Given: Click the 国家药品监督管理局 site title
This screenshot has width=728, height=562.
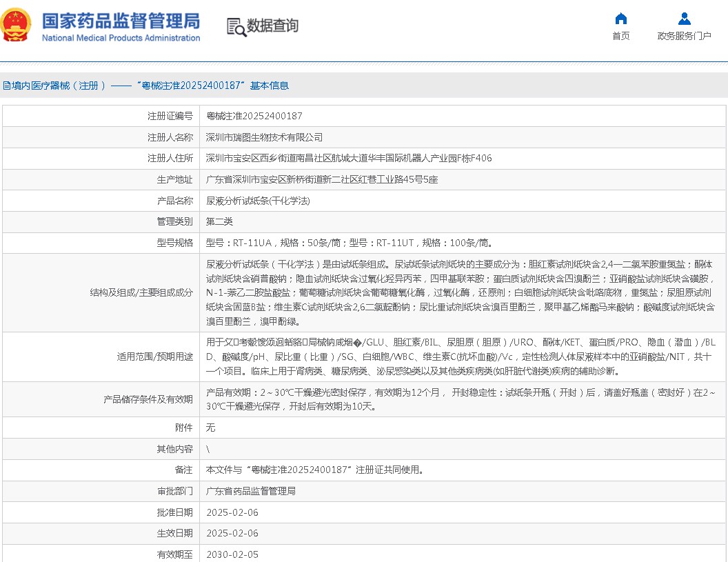Looking at the screenshot, I should coord(121,20).
